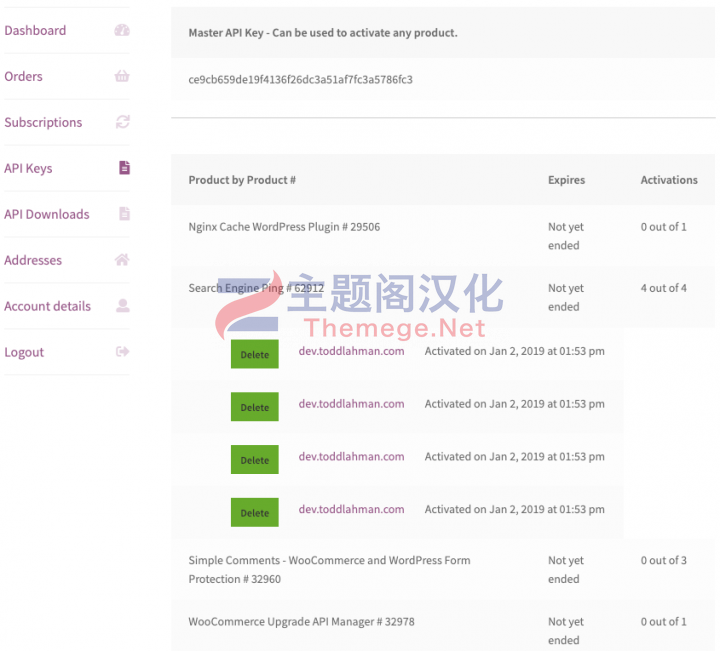This screenshot has width=720, height=651.
Task: Delete the first dev.toddlahman.com activation
Action: coord(255,354)
